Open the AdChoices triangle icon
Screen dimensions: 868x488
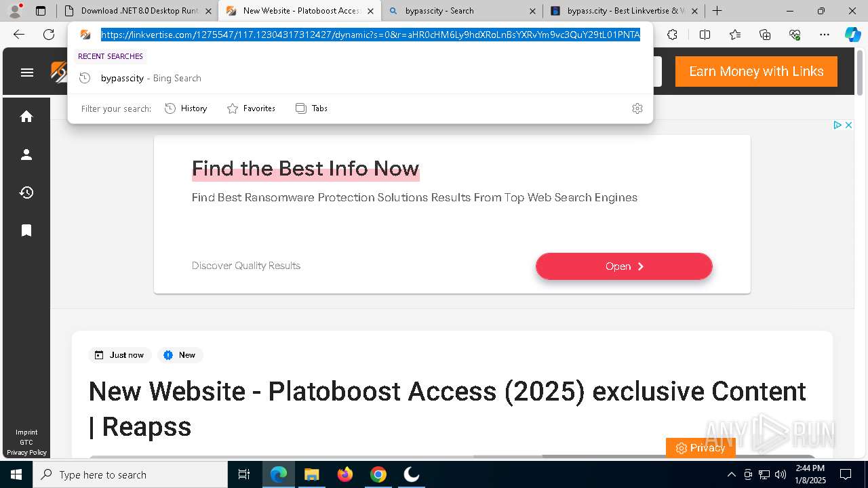(x=837, y=125)
